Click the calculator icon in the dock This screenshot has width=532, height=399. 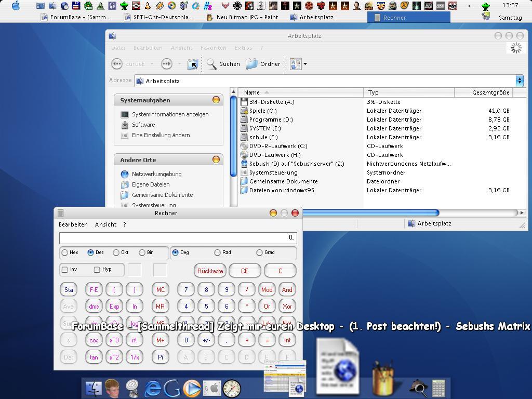point(438,388)
